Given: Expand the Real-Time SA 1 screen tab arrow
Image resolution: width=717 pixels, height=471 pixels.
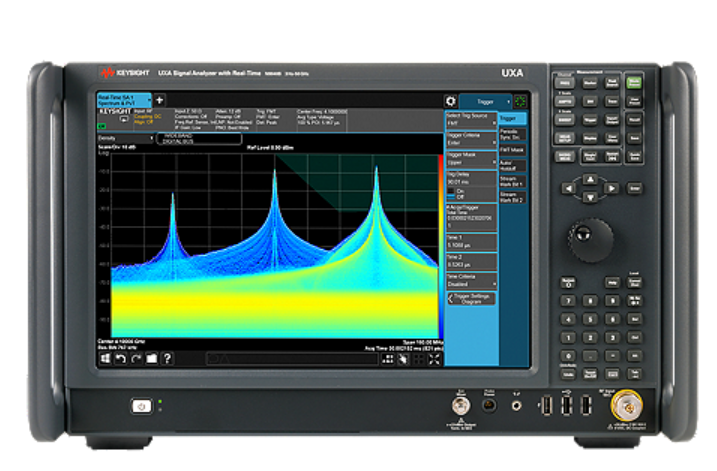Looking at the screenshot, I should pyautogui.click(x=149, y=100).
